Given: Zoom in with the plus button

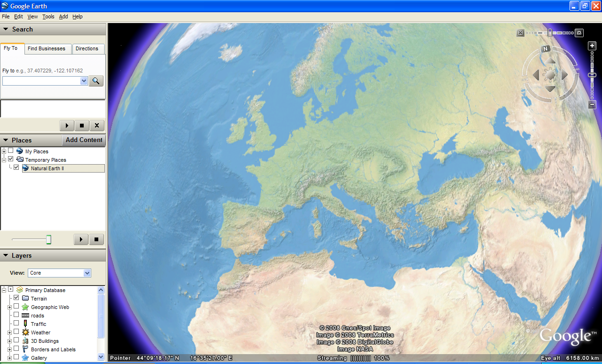Looking at the screenshot, I should tap(592, 46).
